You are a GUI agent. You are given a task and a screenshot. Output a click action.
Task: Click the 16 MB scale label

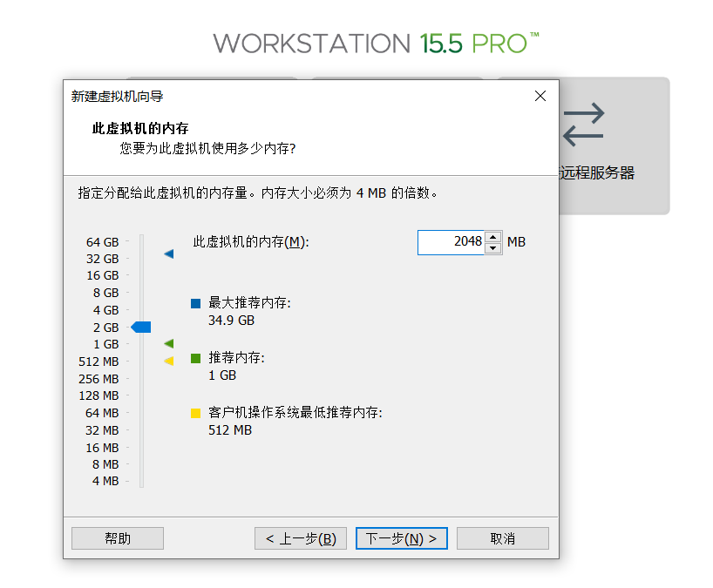pos(102,448)
